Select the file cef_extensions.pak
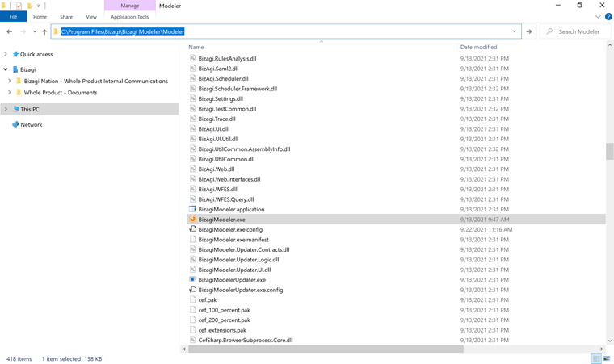Viewport: 614px width, 364px height. [222, 330]
